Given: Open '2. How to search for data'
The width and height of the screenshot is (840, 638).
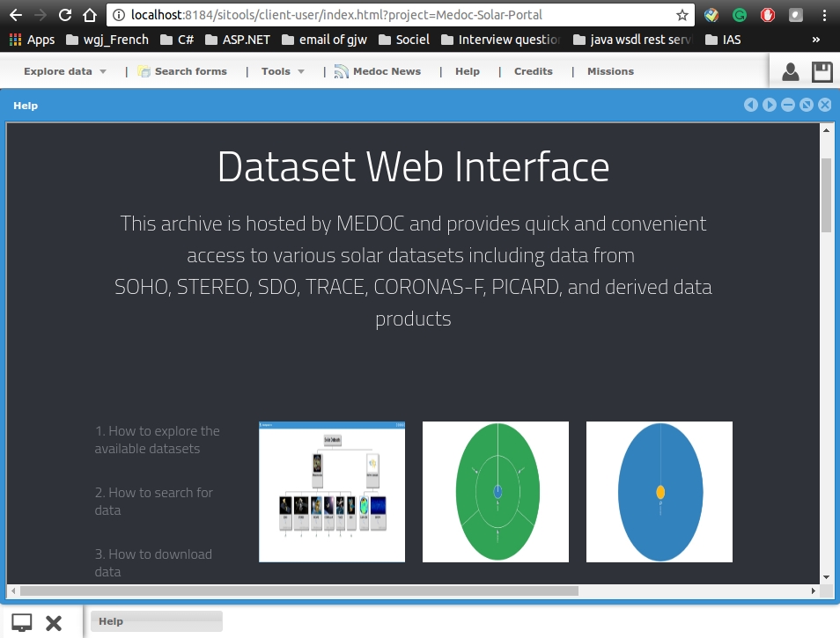Looking at the screenshot, I should (x=154, y=501).
